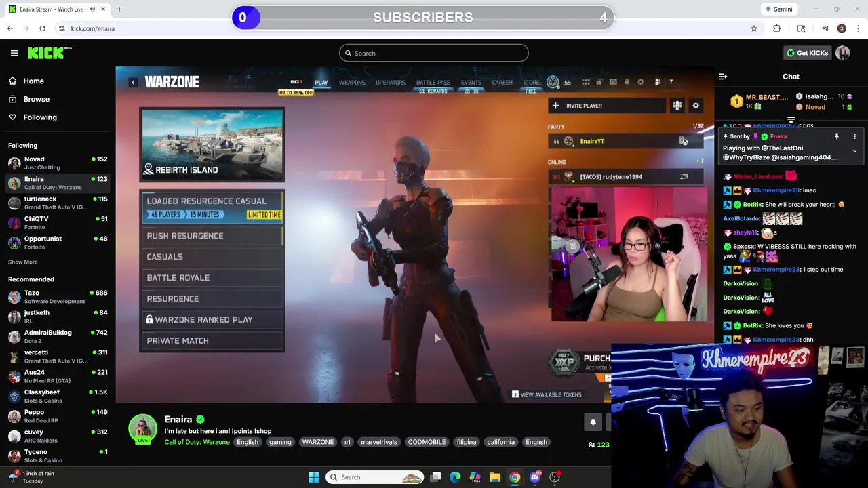
Task: Click the CODMOBILE stream tag
Action: [427, 442]
